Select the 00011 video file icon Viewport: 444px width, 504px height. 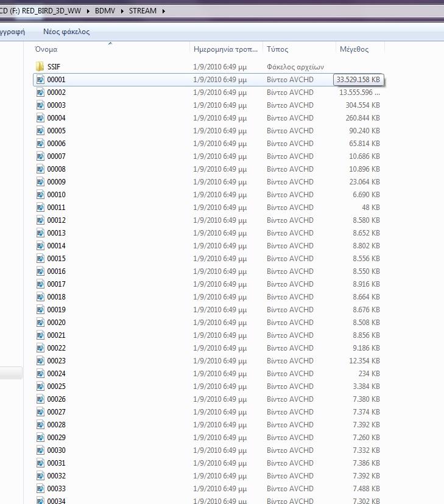click(40, 208)
